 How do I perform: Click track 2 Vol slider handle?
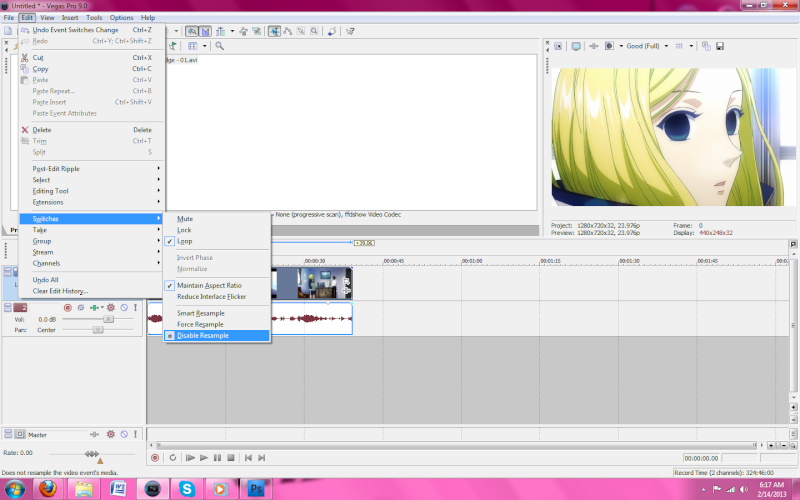[x=108, y=319]
